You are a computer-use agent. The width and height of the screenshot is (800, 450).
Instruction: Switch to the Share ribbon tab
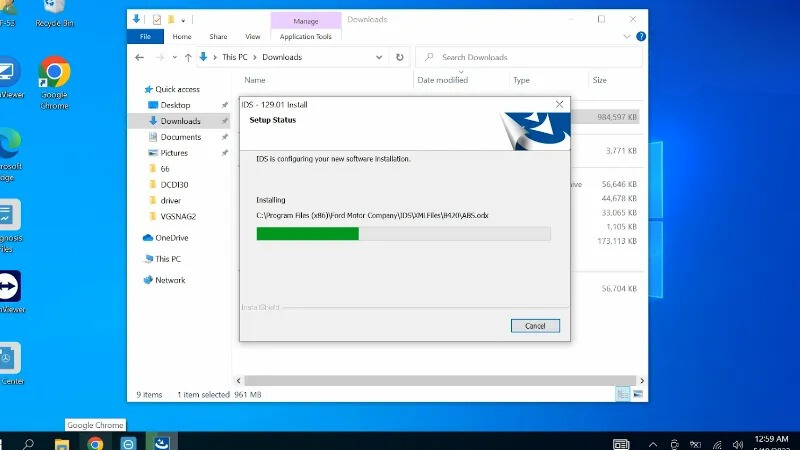[218, 36]
